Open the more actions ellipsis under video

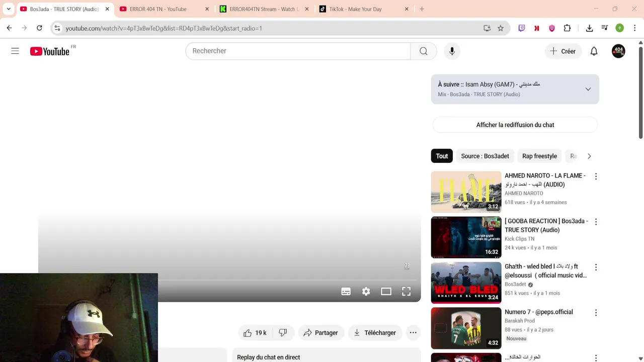(413, 333)
